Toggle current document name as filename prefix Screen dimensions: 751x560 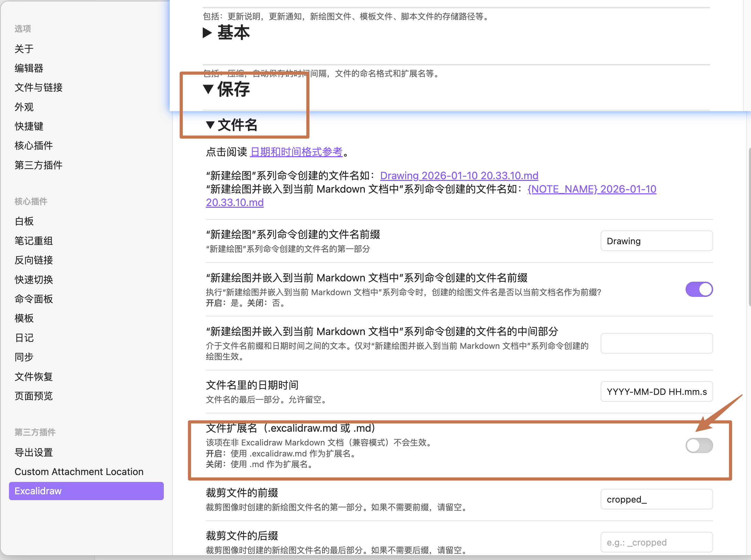coord(699,289)
